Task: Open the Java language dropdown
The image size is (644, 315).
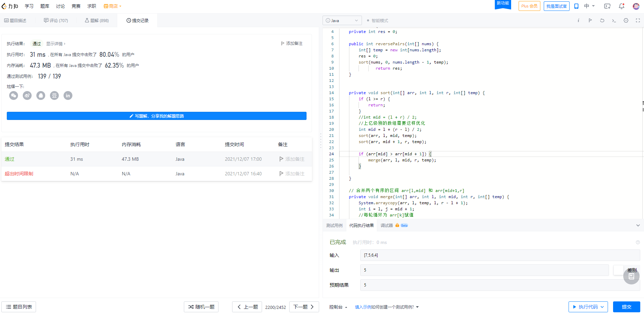Action: tap(342, 20)
